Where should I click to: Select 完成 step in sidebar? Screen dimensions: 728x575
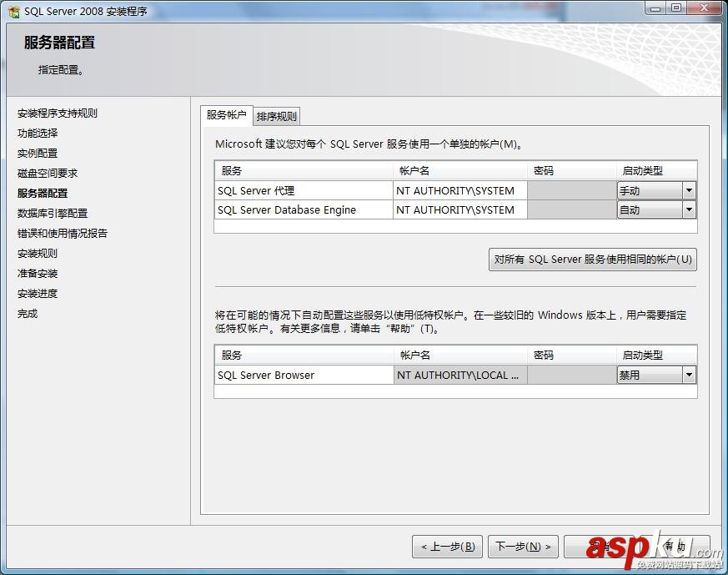pos(28,314)
